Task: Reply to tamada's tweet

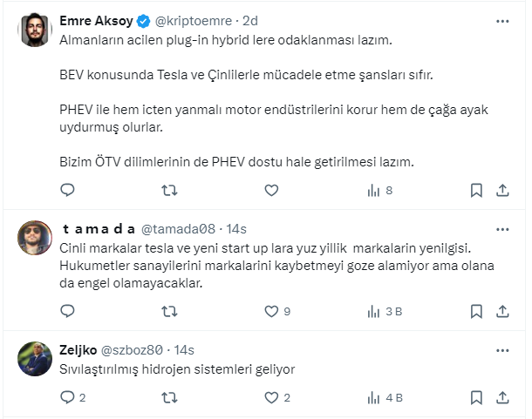Action: pyautogui.click(x=67, y=310)
